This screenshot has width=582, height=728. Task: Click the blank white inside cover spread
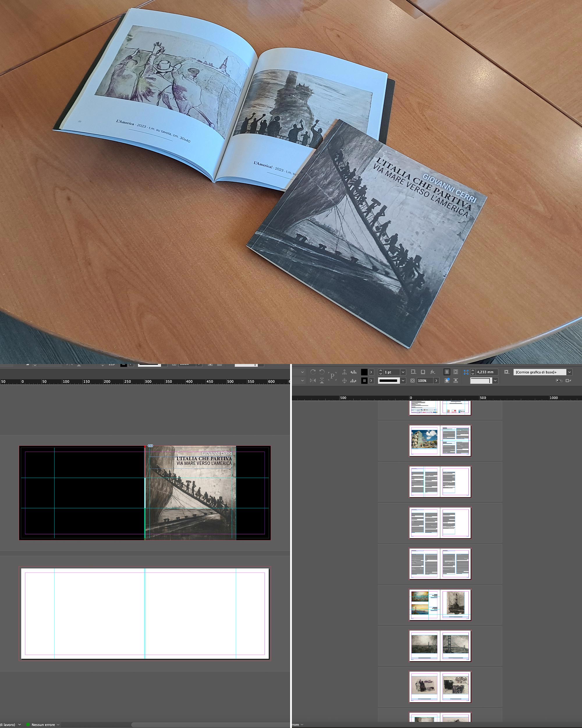[x=145, y=614]
